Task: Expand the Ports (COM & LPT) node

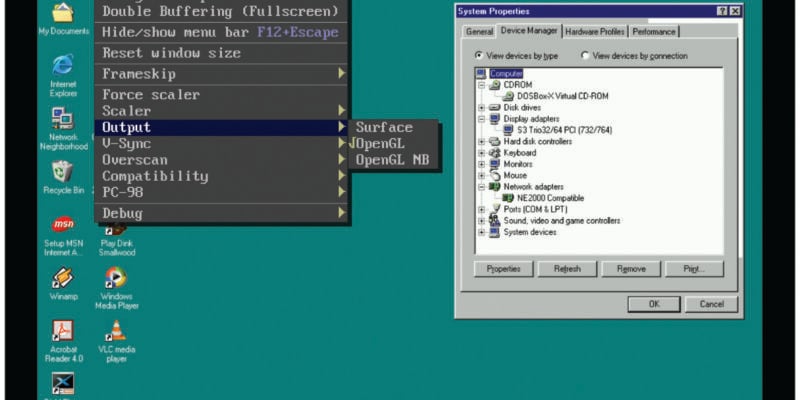Action: tap(481, 210)
